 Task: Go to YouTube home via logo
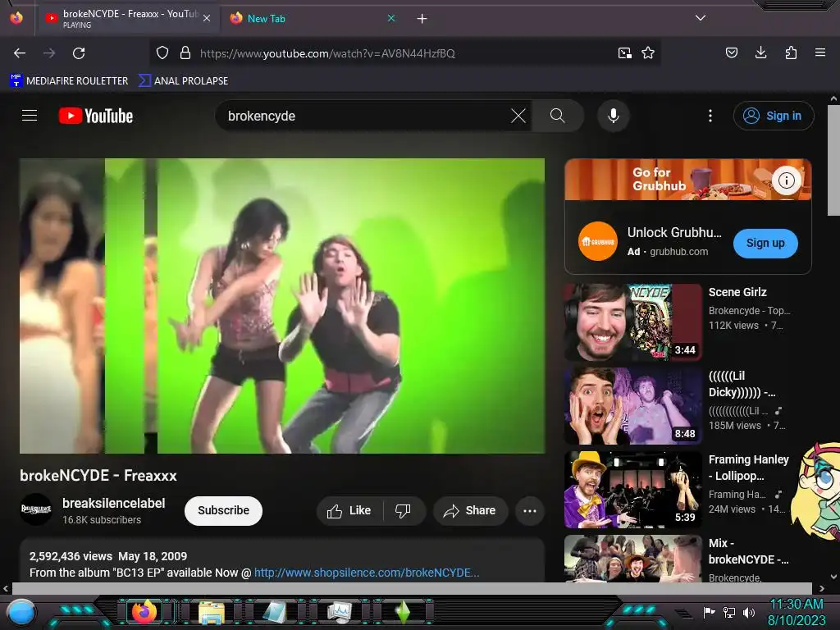pos(96,116)
